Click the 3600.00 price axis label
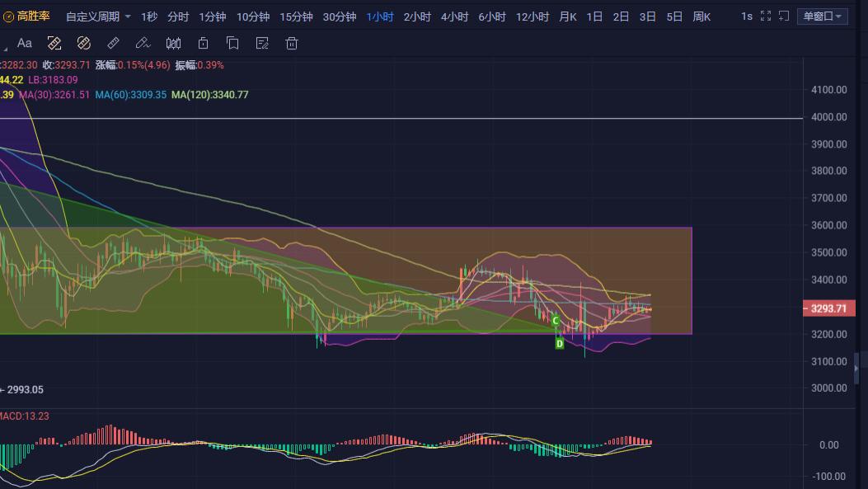 pyautogui.click(x=828, y=225)
